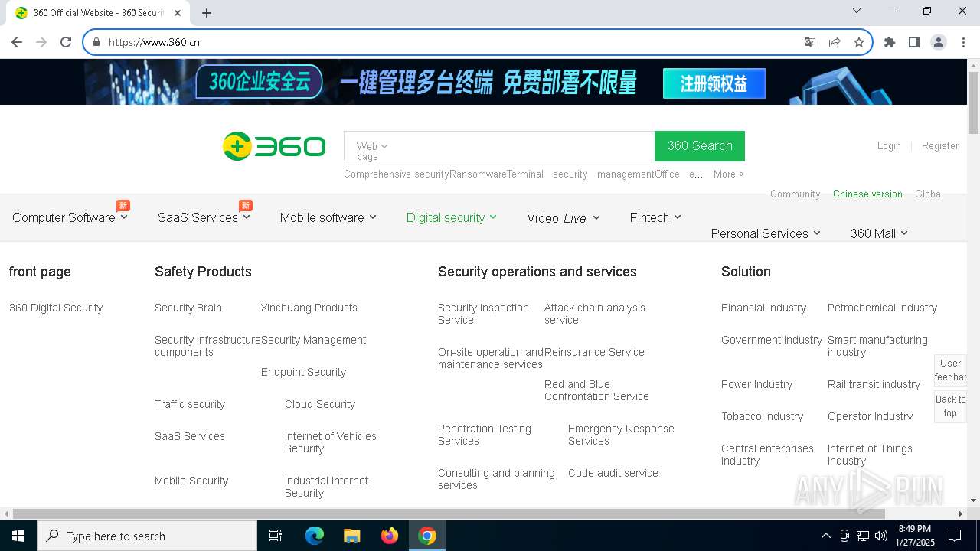The height and width of the screenshot is (551, 980).
Task: Expand the SaaS Services menu
Action: pos(204,217)
